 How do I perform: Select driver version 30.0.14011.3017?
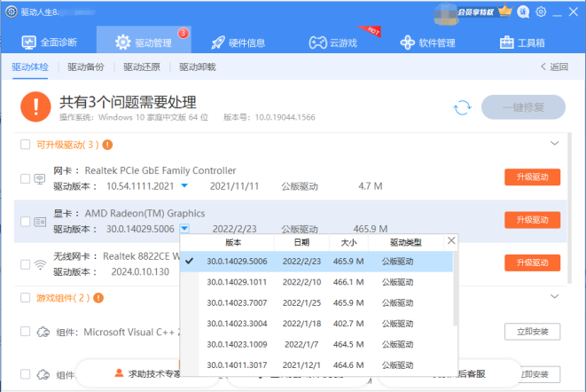point(316,365)
